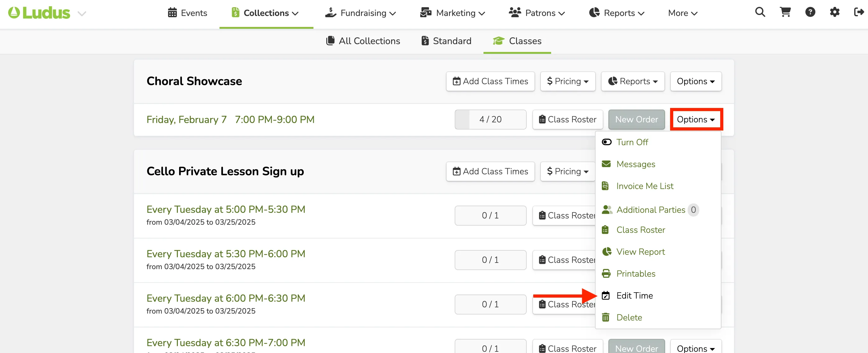Click the Ludus logo
The height and width of the screenshot is (353, 868).
coord(39,13)
